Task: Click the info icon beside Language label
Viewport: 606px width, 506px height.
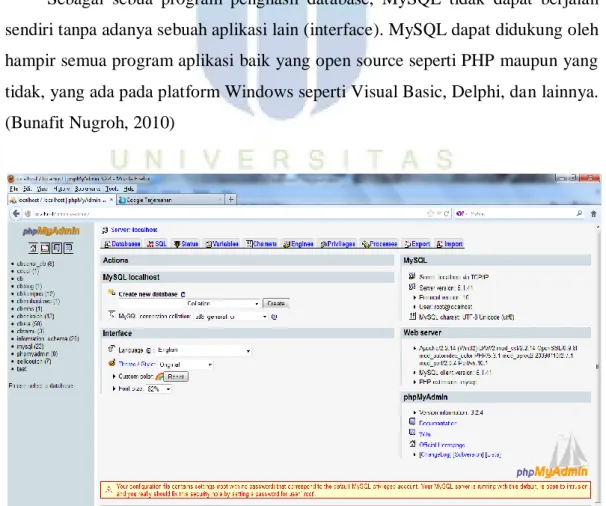Action: point(148,351)
